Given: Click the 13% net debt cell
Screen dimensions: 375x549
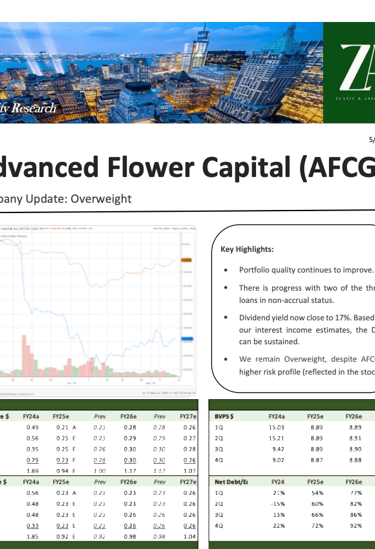Looking at the screenshot, I should pyautogui.click(x=279, y=515).
